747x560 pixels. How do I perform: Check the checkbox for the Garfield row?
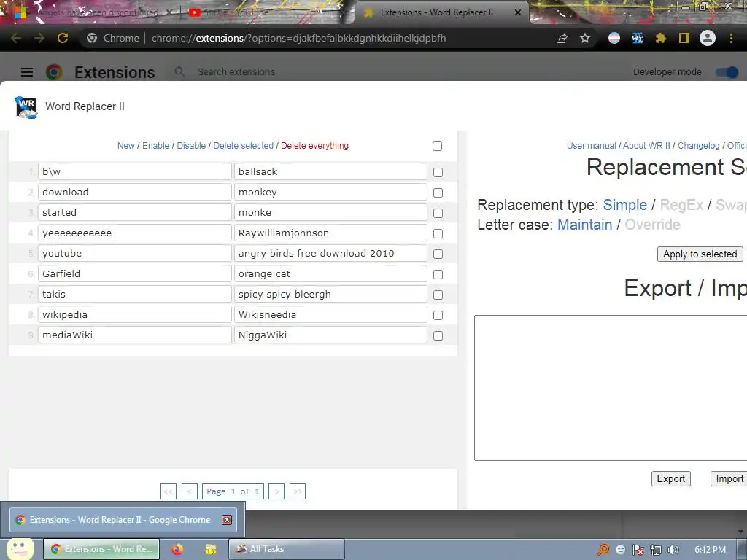(438, 275)
